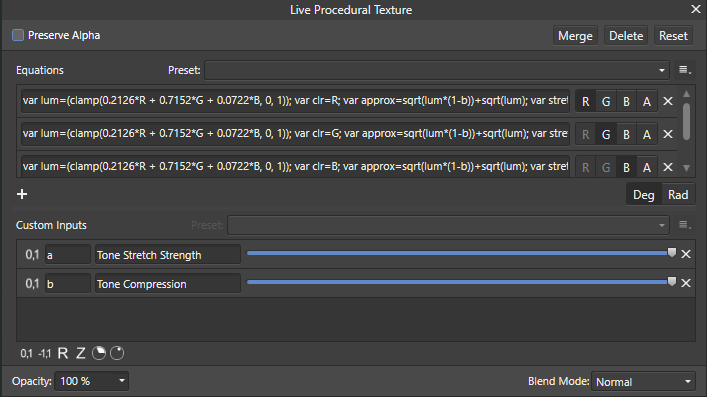Toggle R channel on first equation row
This screenshot has width=707, height=397.
click(585, 102)
